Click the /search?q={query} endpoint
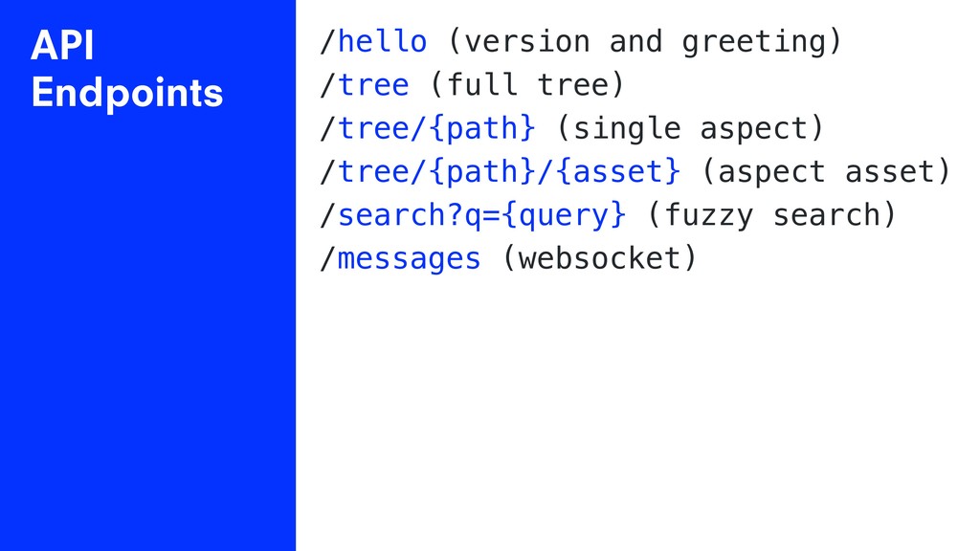The width and height of the screenshot is (980, 551). [x=473, y=215]
